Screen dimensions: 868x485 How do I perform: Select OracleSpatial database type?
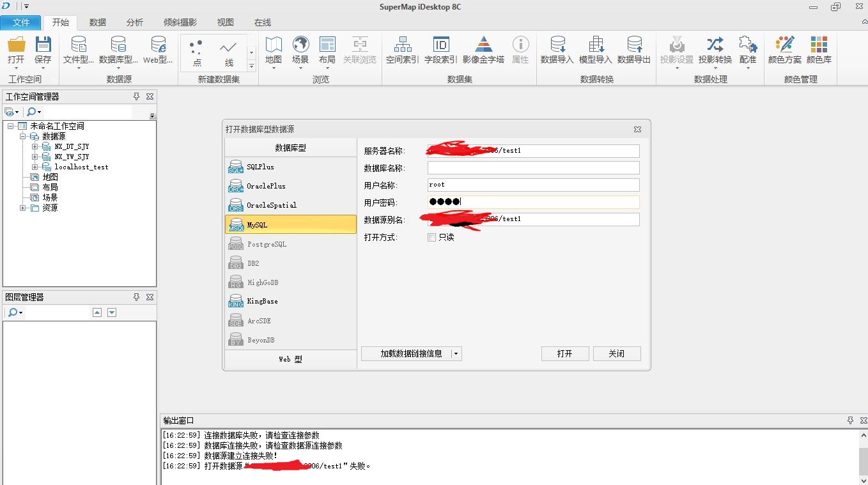coord(291,205)
